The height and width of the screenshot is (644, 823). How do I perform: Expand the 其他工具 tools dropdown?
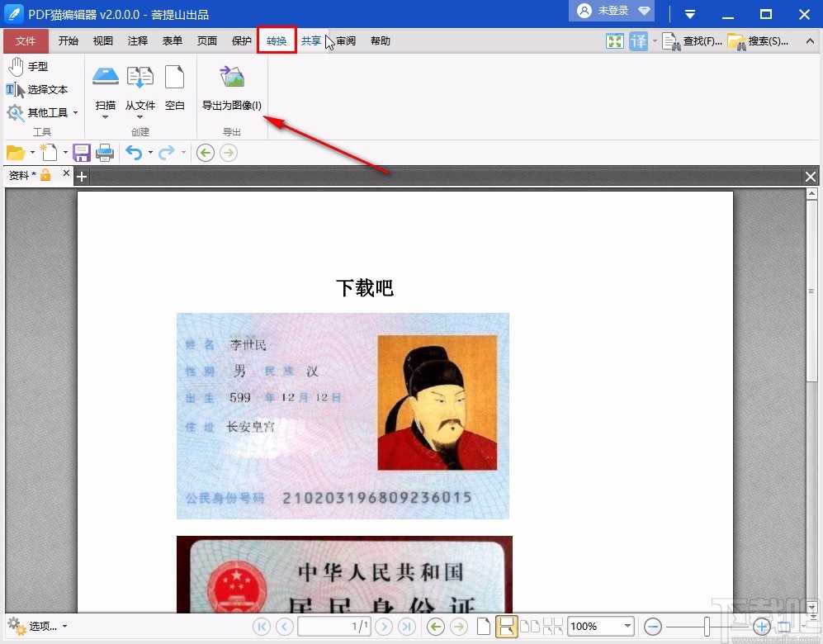click(x=75, y=112)
